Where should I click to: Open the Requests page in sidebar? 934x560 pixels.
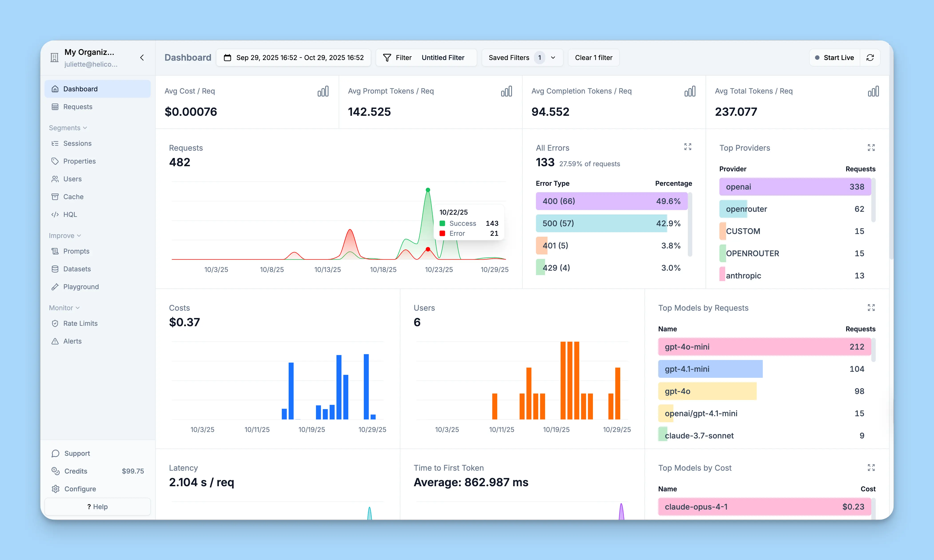tap(77, 107)
